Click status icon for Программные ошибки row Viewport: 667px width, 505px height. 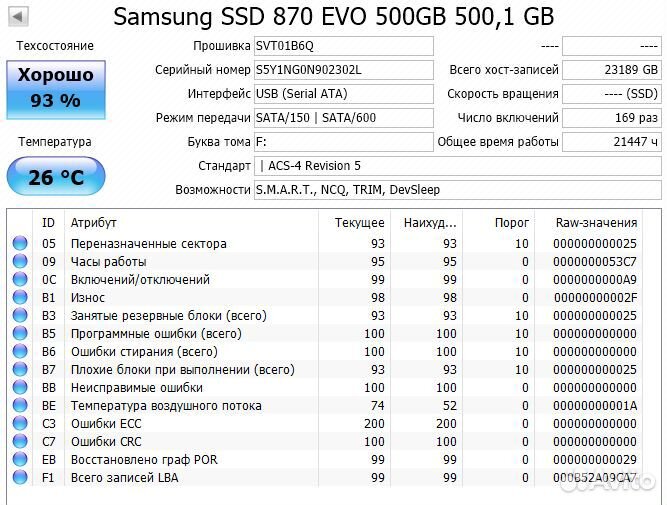(20, 333)
